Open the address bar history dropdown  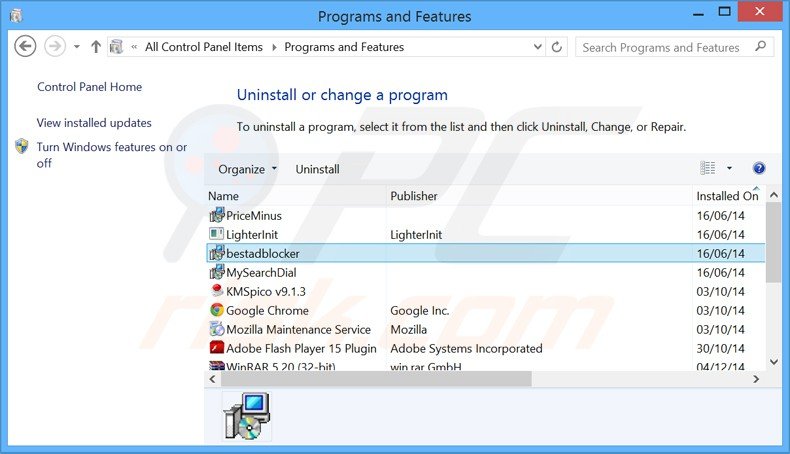pos(538,47)
